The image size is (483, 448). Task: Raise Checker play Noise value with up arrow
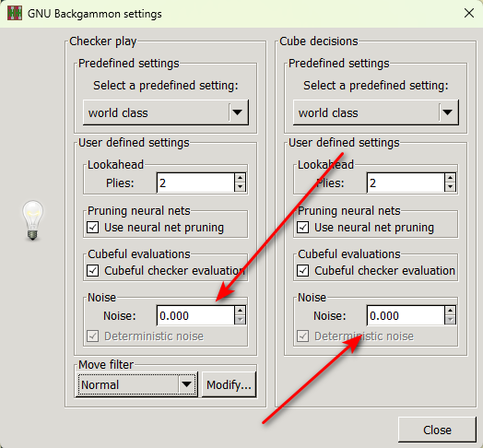coord(240,311)
